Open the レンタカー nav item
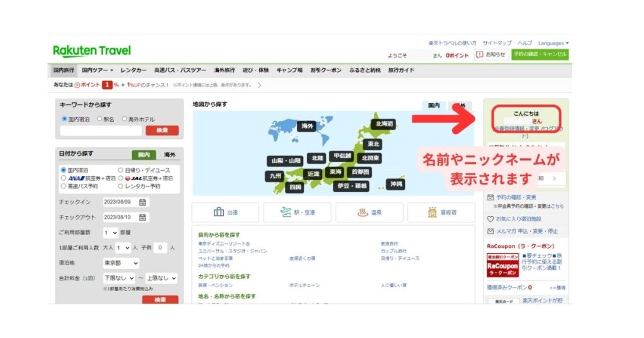644x338 pixels. 133,70
